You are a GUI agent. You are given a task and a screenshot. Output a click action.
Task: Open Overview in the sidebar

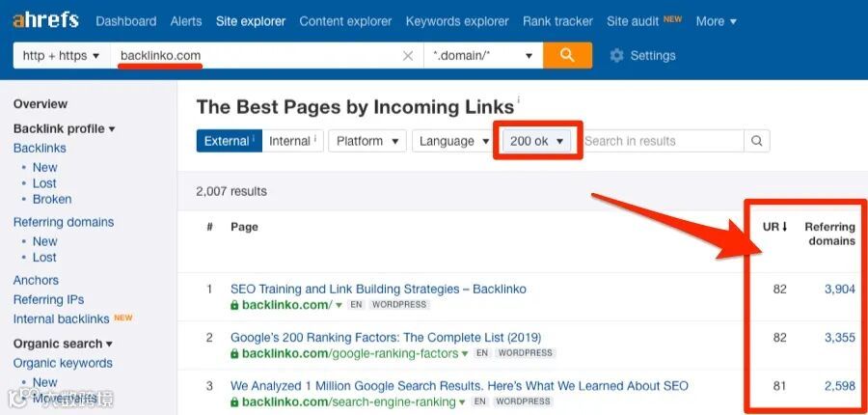[41, 104]
